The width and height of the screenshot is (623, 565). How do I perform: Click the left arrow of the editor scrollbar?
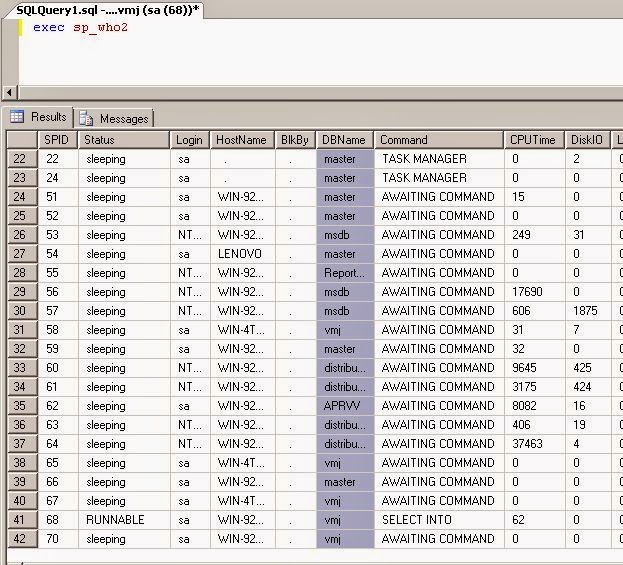[9, 93]
